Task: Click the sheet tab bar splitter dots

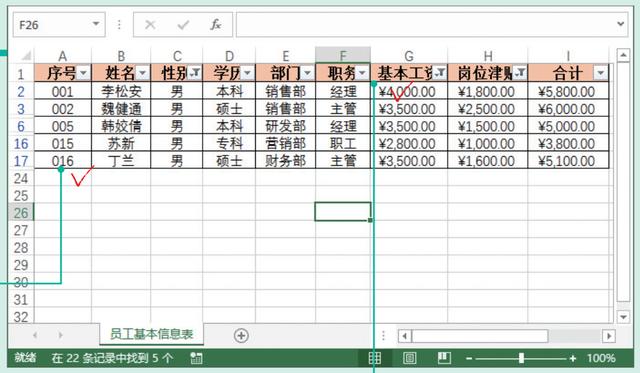Action: click(383, 335)
